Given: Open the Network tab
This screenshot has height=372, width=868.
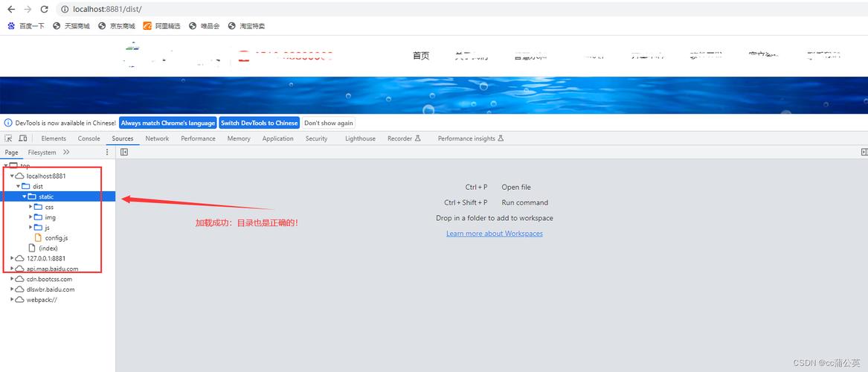Looking at the screenshot, I should coord(157,138).
